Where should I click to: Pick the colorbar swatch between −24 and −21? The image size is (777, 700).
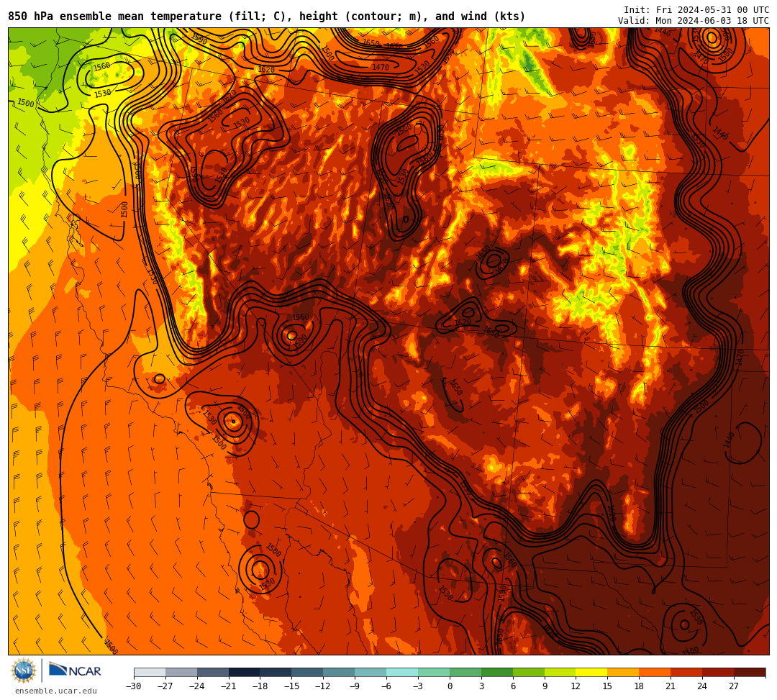coord(213,672)
